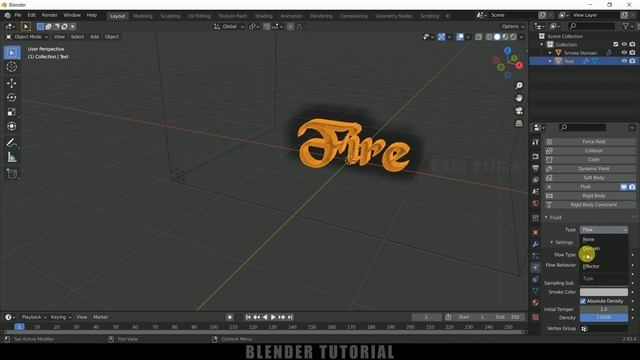Activate the Transform tool
The image size is (640, 360).
[11, 126]
